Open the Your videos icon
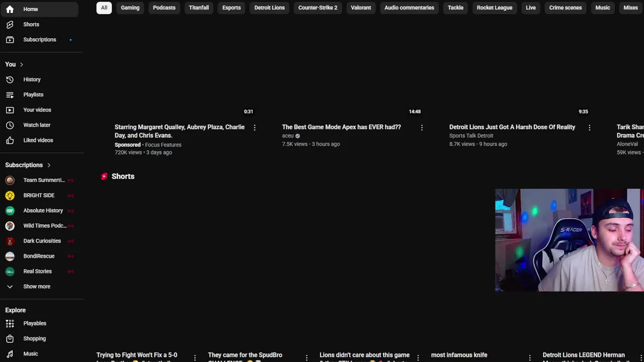 click(10, 110)
